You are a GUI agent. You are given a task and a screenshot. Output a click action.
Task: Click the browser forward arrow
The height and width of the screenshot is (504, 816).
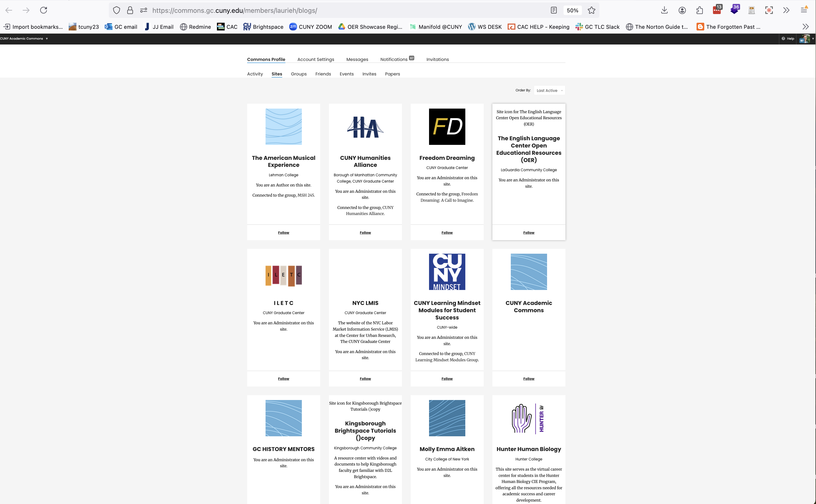26,10
